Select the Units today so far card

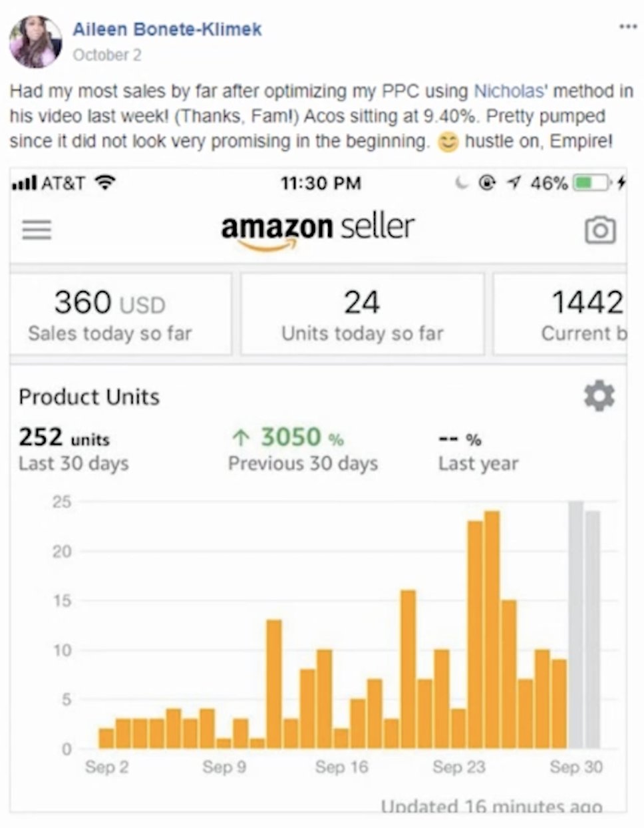(362, 314)
